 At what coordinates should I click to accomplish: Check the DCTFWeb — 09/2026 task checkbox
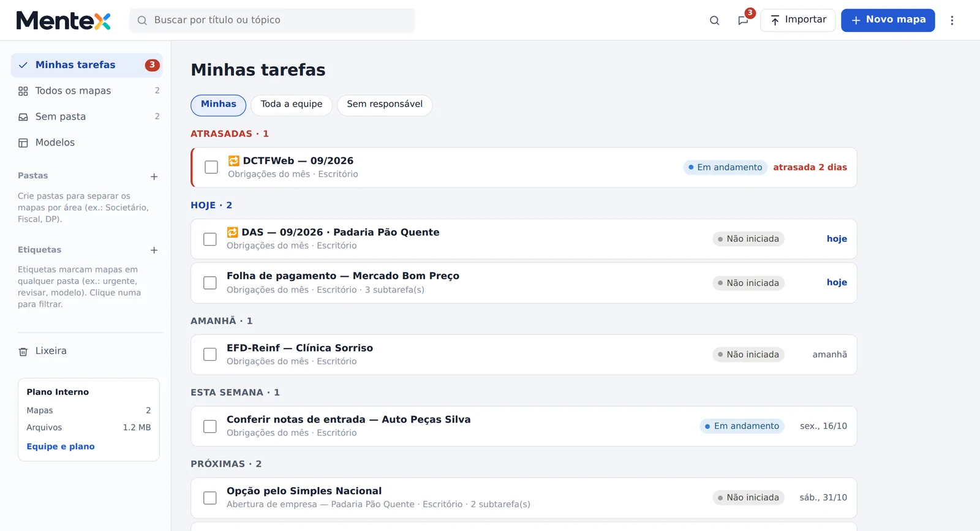211,167
